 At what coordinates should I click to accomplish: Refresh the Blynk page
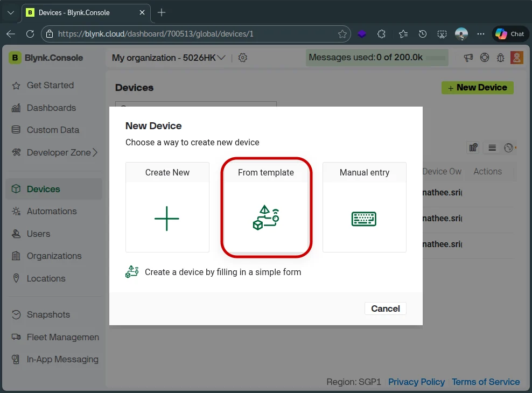pos(30,34)
